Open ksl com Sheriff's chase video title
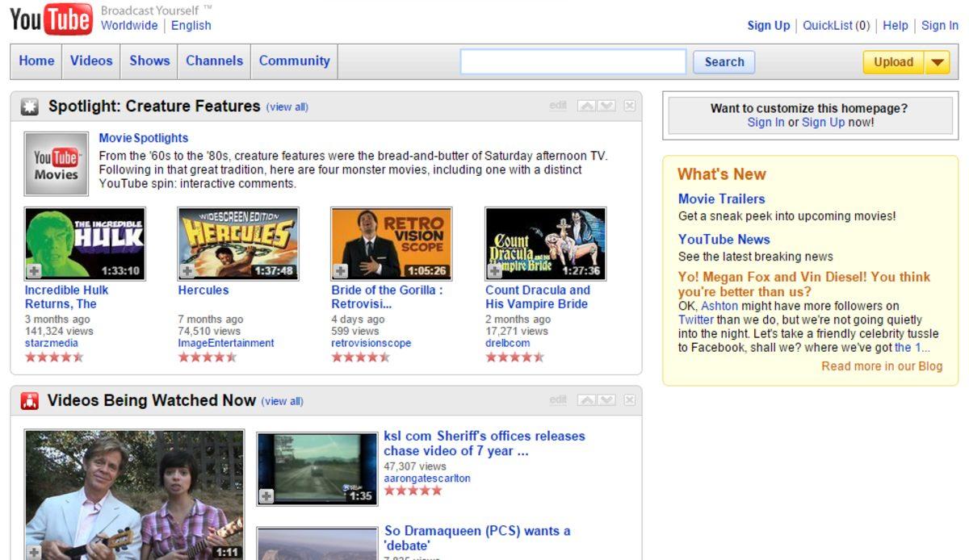 click(x=484, y=443)
